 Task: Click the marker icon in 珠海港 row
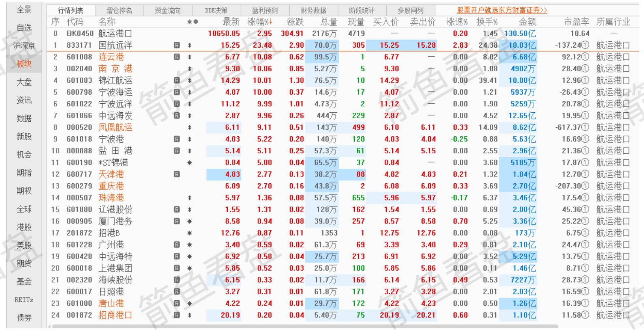pos(190,198)
